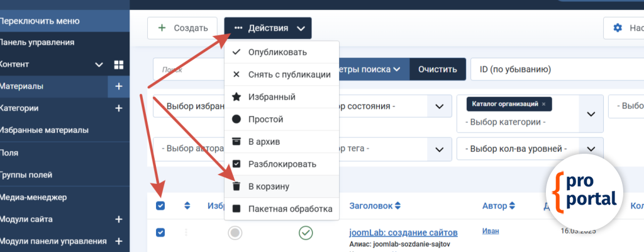
Task: Open the Контент dashboard grid icon
Action: click(x=118, y=64)
